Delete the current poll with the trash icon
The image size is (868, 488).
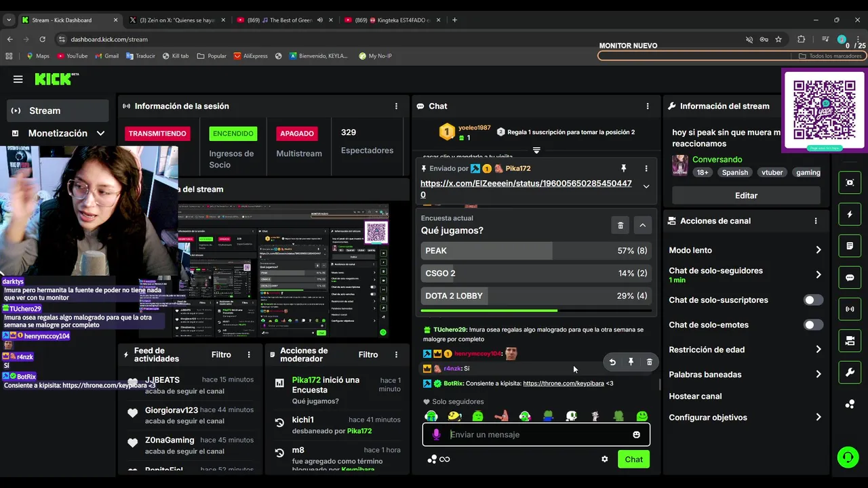click(x=620, y=225)
